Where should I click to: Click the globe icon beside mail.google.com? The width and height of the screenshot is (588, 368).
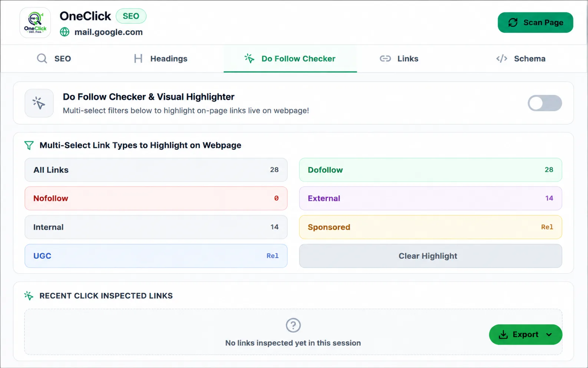click(x=65, y=32)
